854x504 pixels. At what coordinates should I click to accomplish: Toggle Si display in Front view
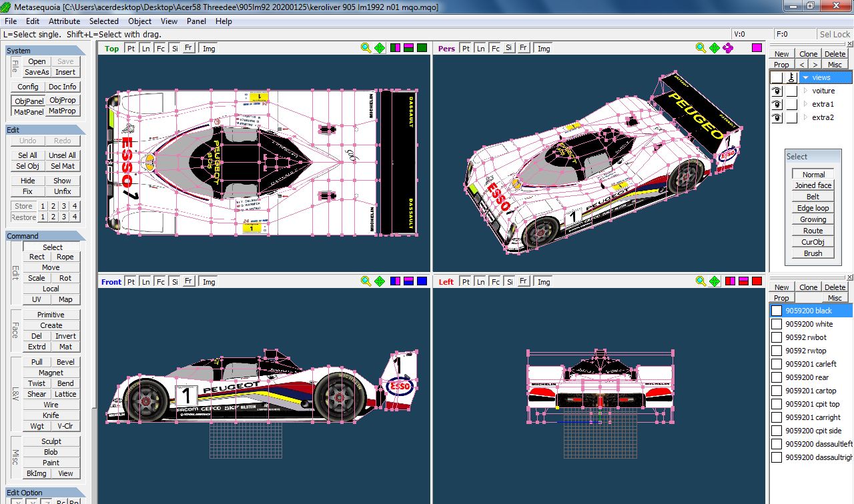pyautogui.click(x=175, y=281)
